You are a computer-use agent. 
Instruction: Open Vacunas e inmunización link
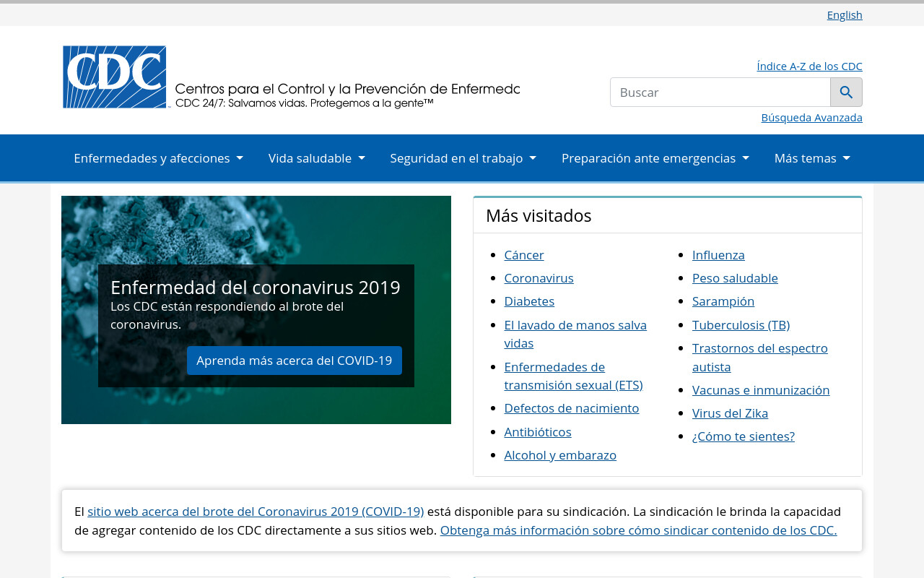pos(761,390)
